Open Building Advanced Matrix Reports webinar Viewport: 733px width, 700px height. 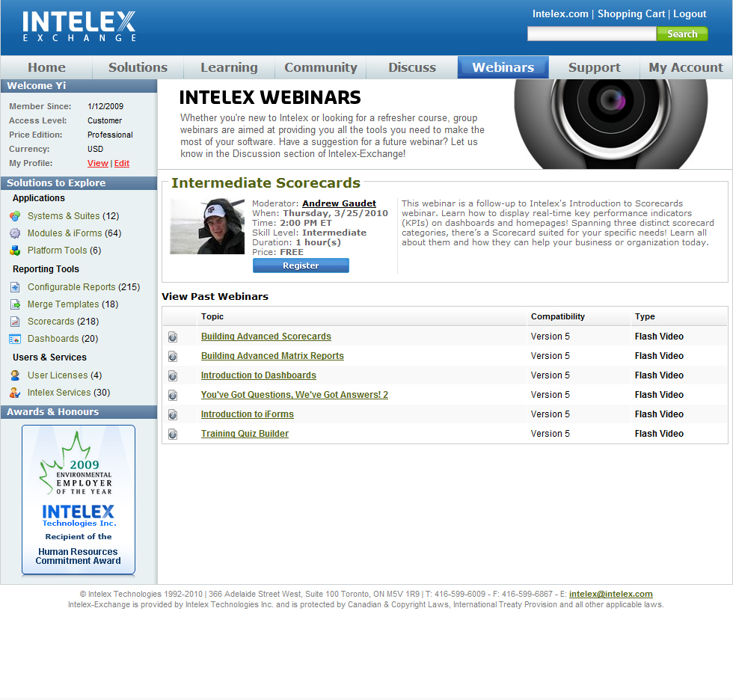(272, 356)
